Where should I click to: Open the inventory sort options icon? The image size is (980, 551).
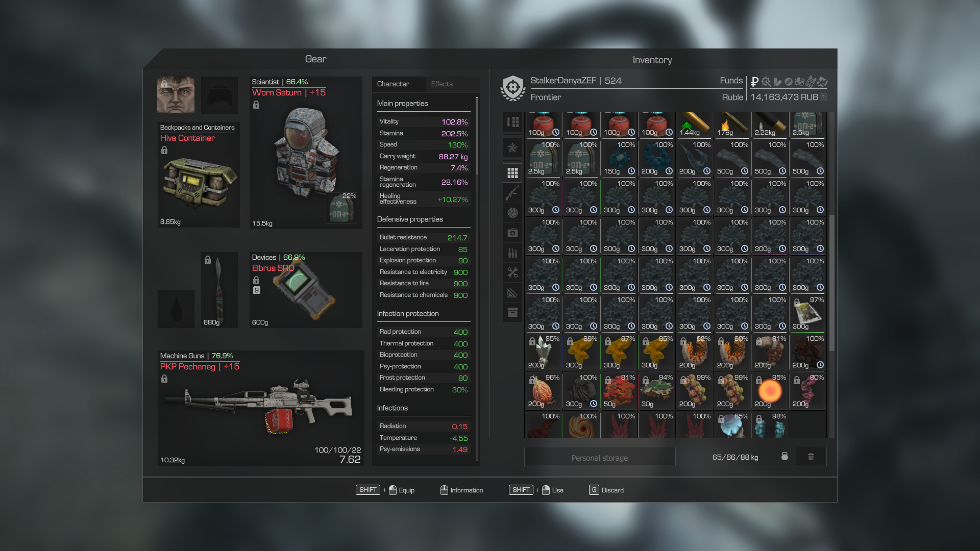click(x=512, y=122)
